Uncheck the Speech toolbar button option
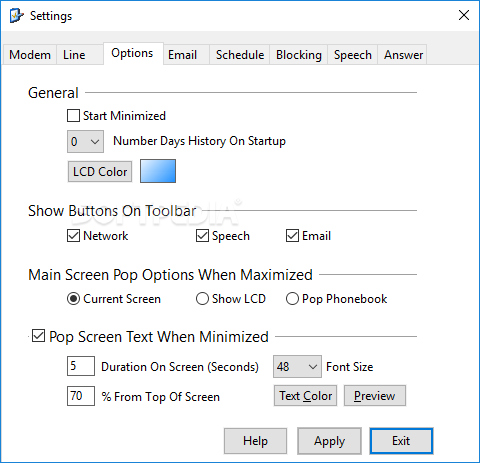Viewport: 480px width, 463px height. click(202, 236)
